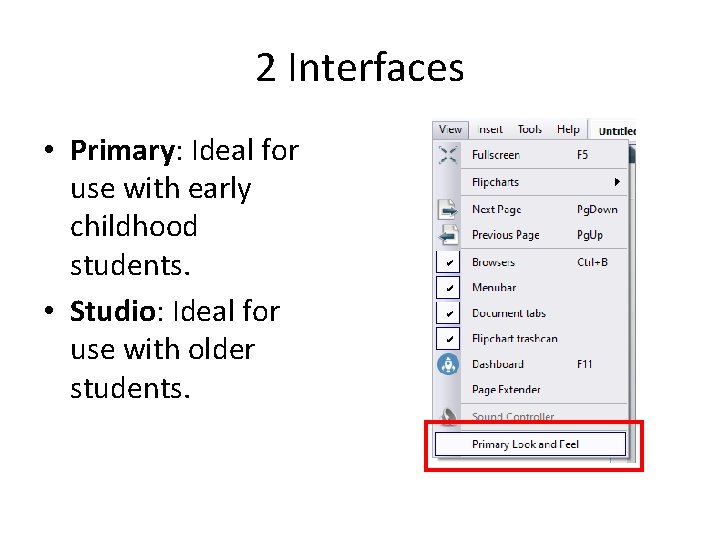Click the Next Page icon
The image size is (720, 540).
pos(448,209)
